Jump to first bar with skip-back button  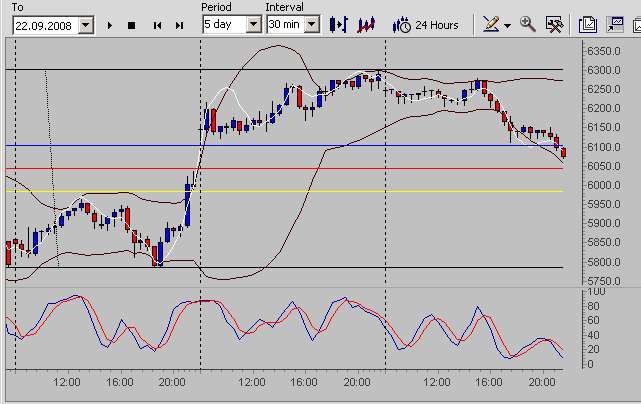point(156,24)
